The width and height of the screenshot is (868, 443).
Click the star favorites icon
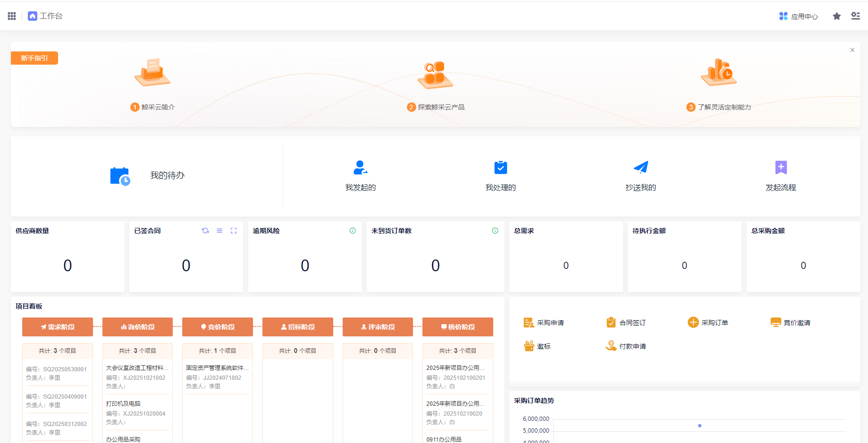[x=836, y=16]
